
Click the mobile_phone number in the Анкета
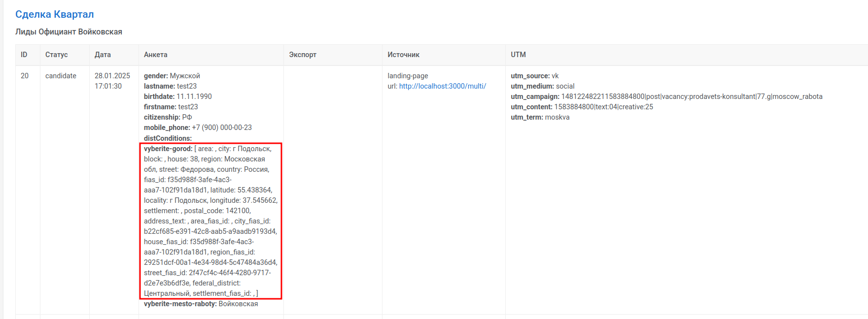tap(222, 128)
